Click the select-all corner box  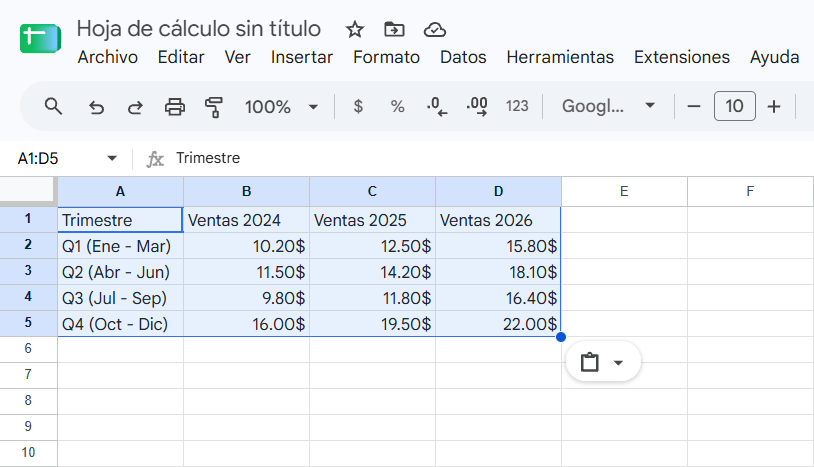click(27, 190)
